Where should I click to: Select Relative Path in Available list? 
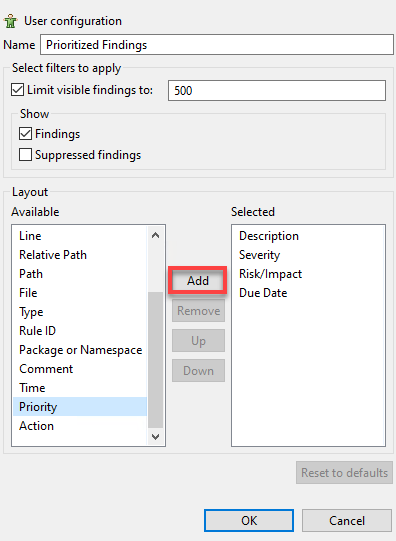[x=53, y=255]
